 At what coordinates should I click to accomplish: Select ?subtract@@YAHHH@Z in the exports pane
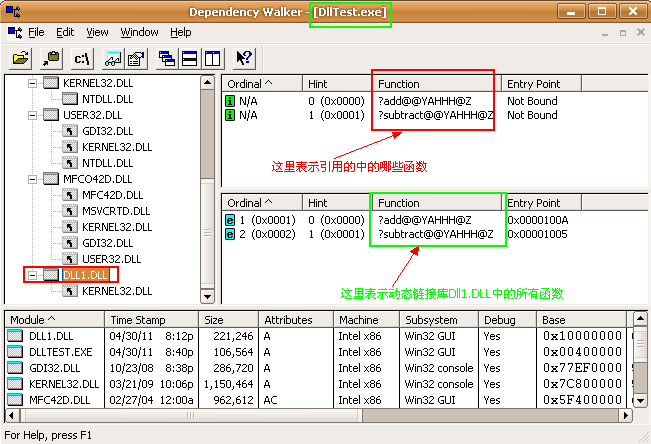pyautogui.click(x=436, y=234)
